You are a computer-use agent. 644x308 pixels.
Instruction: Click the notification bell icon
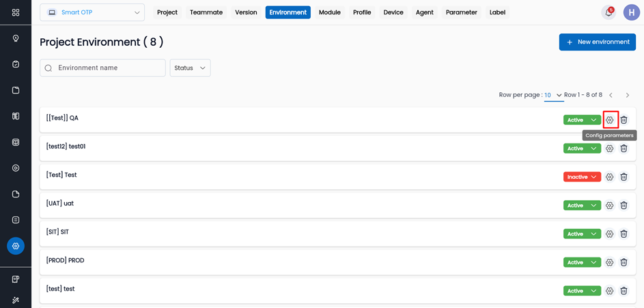(x=608, y=13)
